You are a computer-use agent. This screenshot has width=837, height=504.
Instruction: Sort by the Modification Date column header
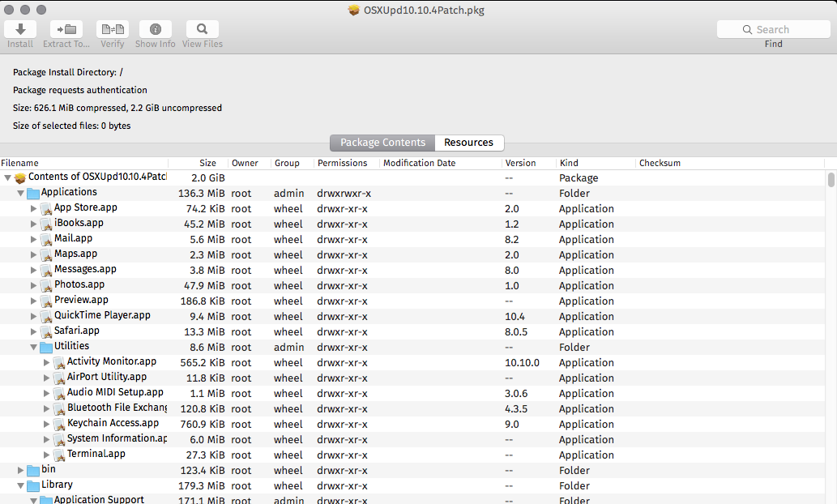441,163
